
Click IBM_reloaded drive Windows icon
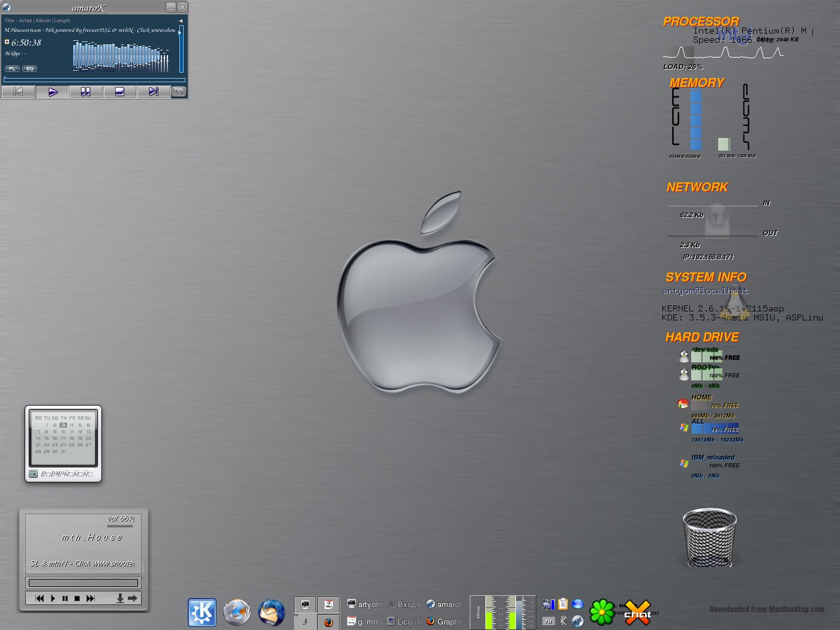coord(684,463)
